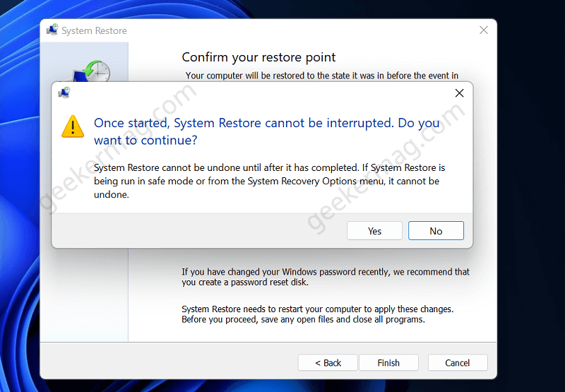Confirm with the Yes button

pos(374,230)
